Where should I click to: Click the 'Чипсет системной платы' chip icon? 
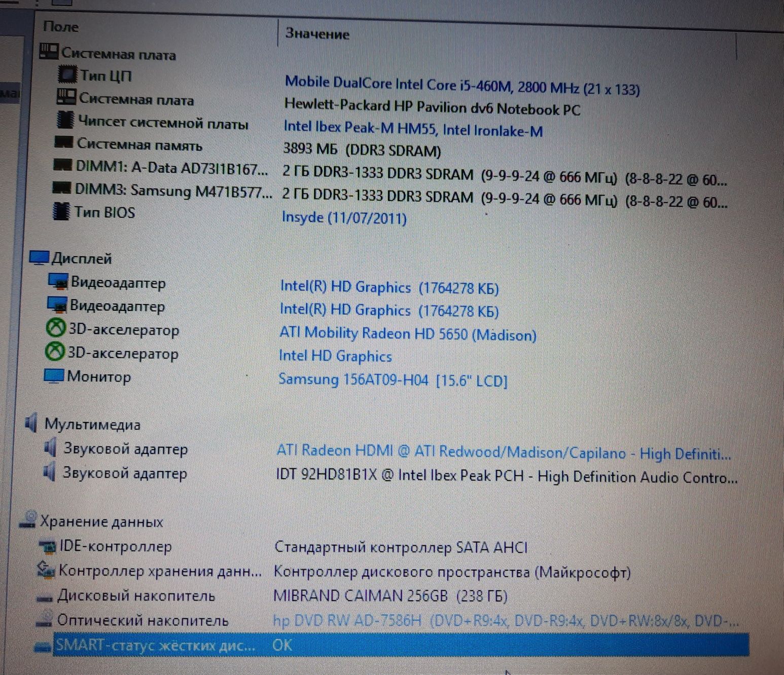[x=65, y=120]
